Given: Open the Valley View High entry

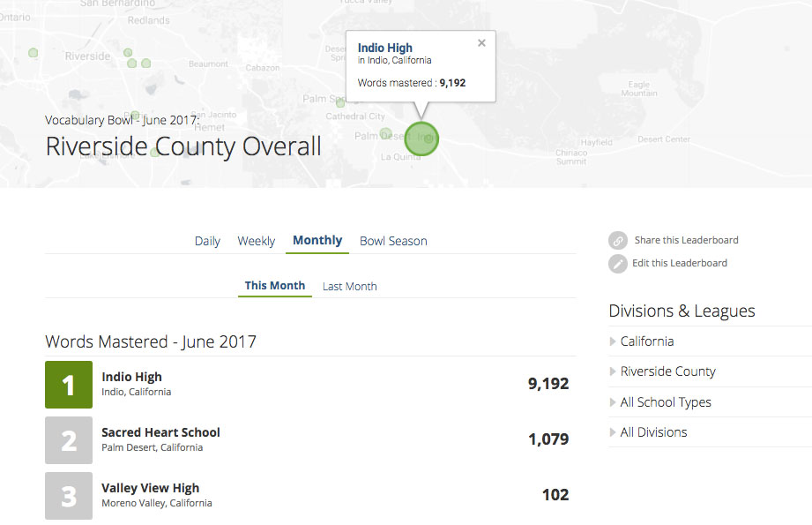Looking at the screenshot, I should click(151, 488).
